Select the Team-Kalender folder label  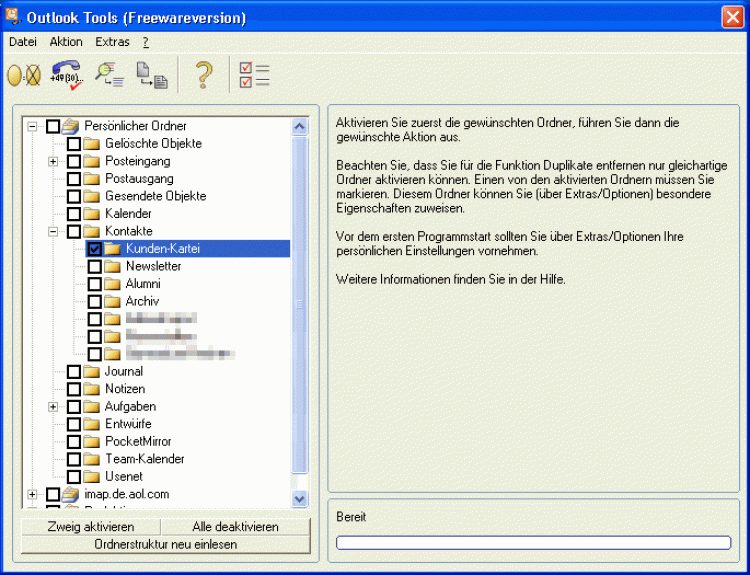145,459
